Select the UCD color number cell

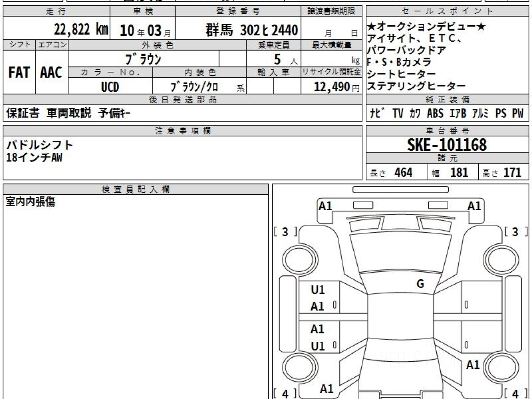click(x=110, y=87)
